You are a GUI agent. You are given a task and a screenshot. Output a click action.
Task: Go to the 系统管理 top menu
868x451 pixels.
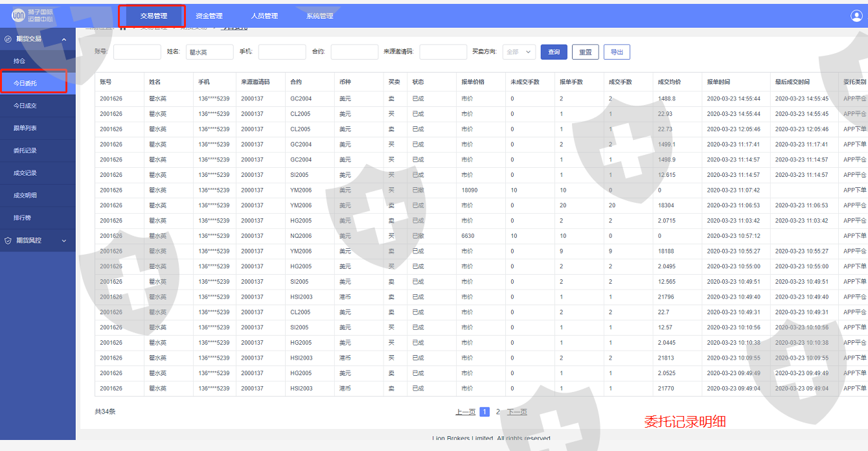click(x=319, y=16)
